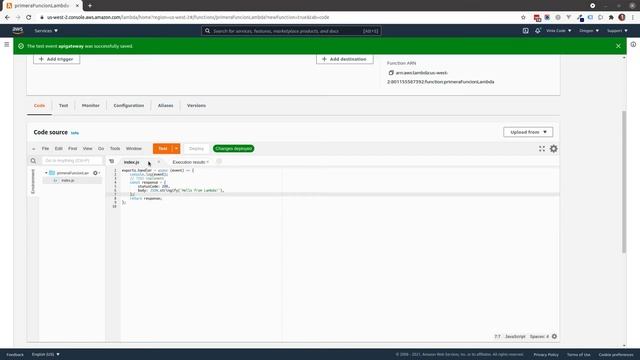This screenshot has height=360, width=640.
Task: Collapse the editor menu bar arrow left of File
Action: coord(33,149)
